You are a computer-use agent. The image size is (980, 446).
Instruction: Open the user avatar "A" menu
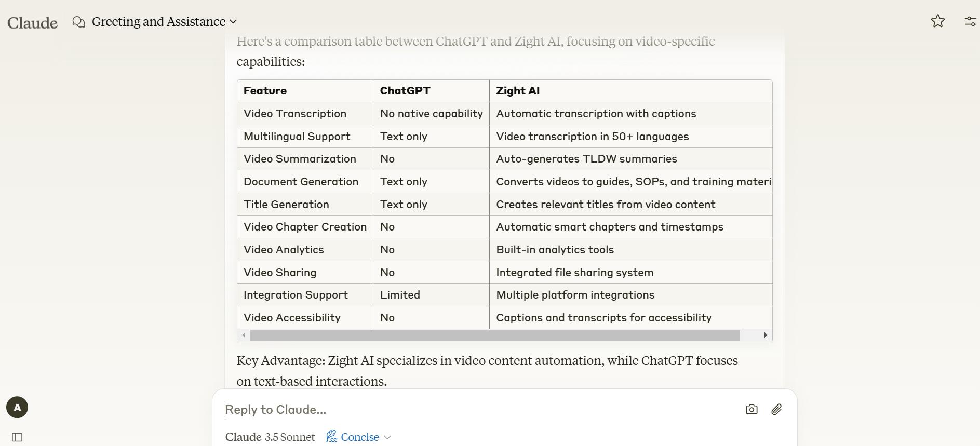coord(17,408)
